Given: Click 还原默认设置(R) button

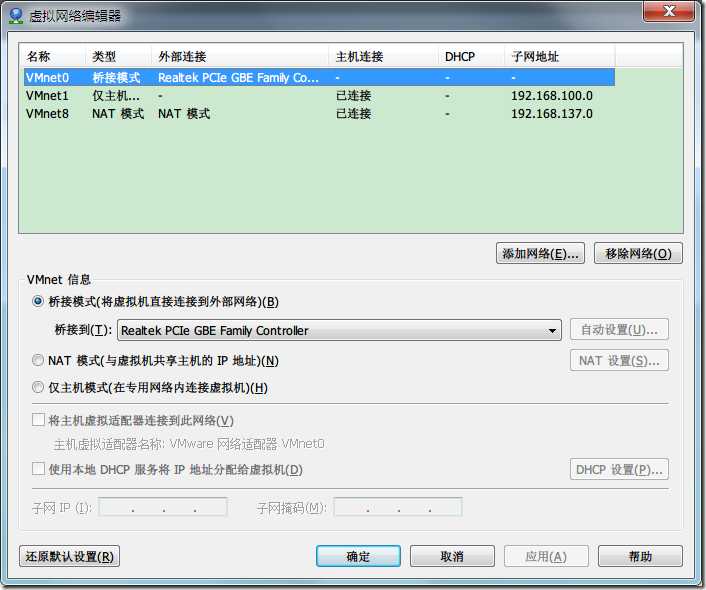Looking at the screenshot, I should tap(69, 556).
